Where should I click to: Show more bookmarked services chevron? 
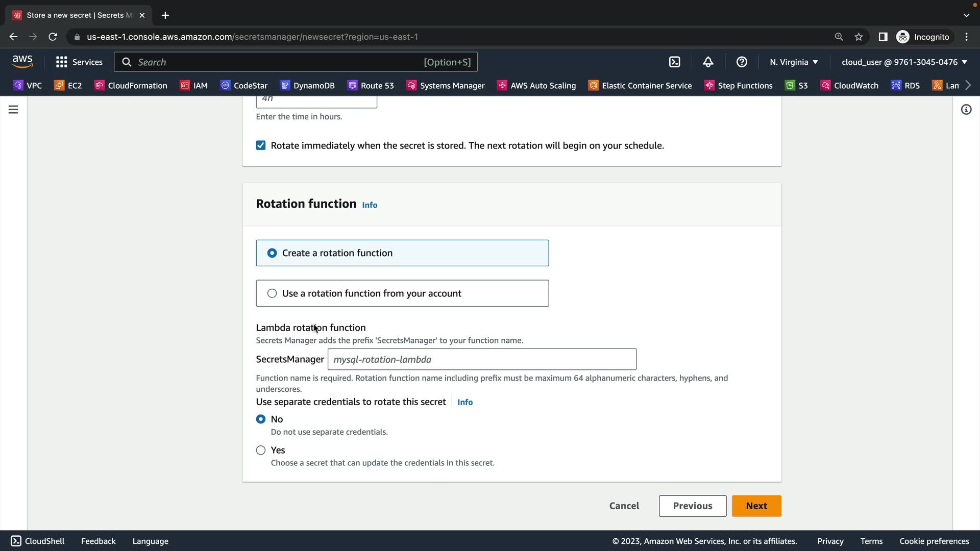(968, 85)
